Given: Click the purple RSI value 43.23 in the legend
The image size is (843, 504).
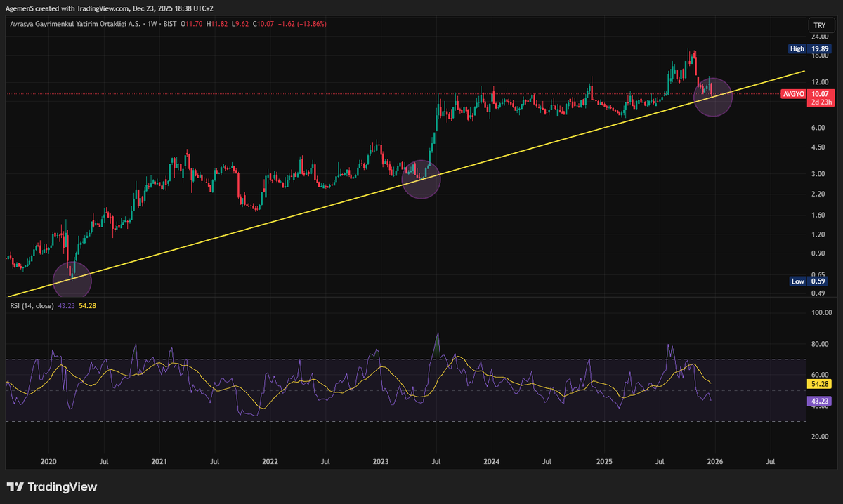Looking at the screenshot, I should click(x=68, y=305).
